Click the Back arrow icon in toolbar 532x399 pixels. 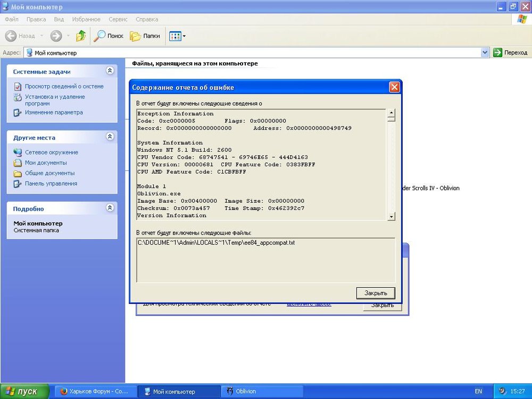click(11, 36)
